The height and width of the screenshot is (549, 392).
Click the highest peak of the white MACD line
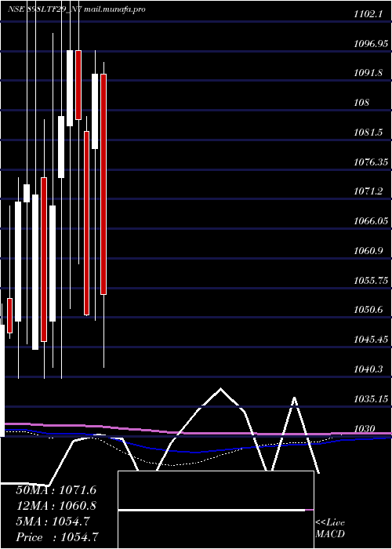[220, 389]
